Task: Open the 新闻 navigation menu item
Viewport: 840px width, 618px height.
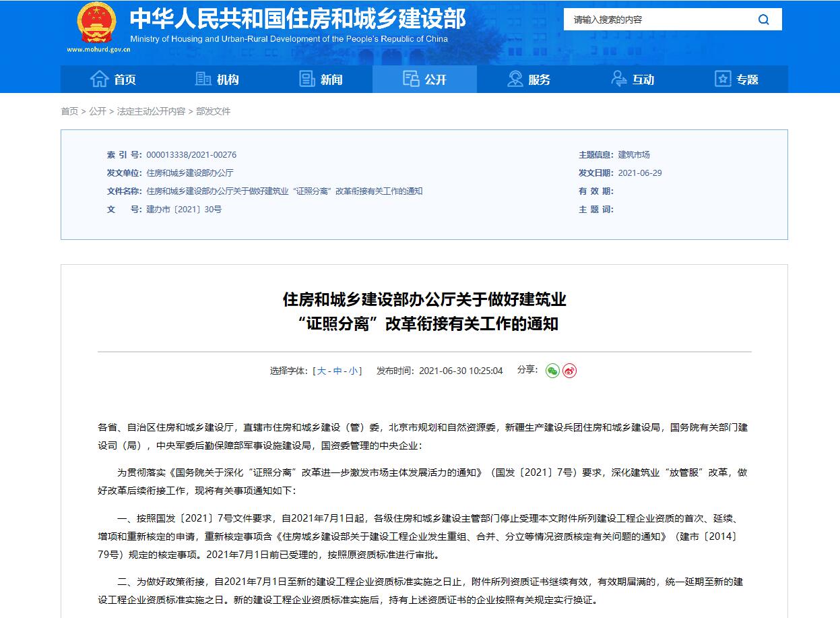Action: click(x=331, y=80)
